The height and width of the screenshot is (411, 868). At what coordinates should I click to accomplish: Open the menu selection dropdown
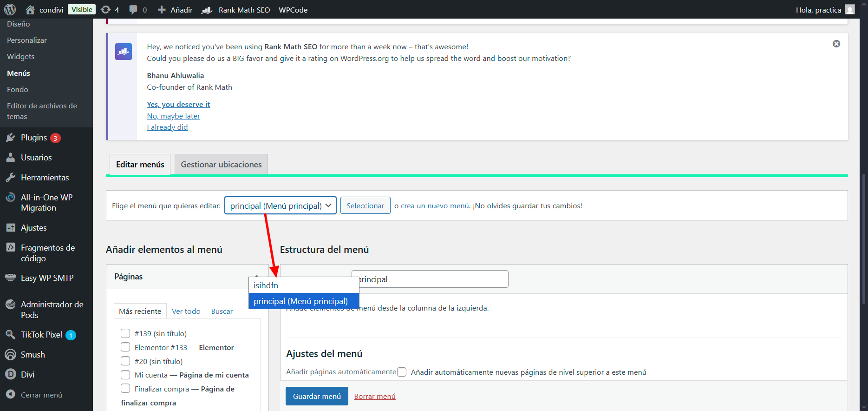point(280,205)
